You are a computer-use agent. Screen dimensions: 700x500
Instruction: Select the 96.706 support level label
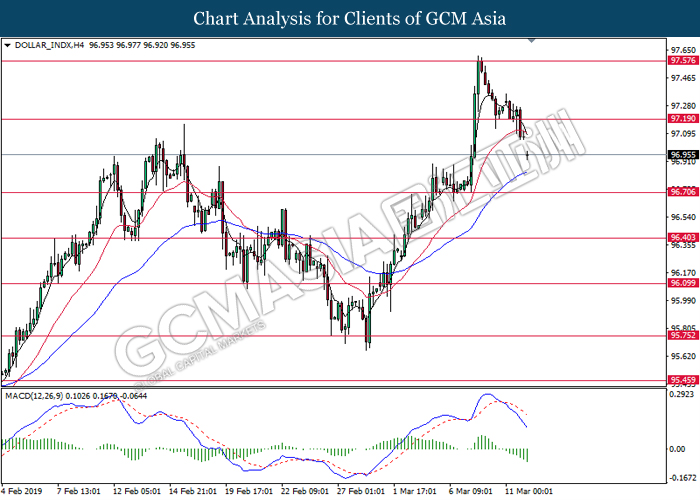(683, 192)
